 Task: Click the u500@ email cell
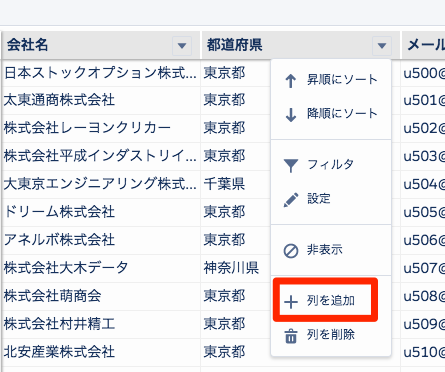pyautogui.click(x=423, y=73)
